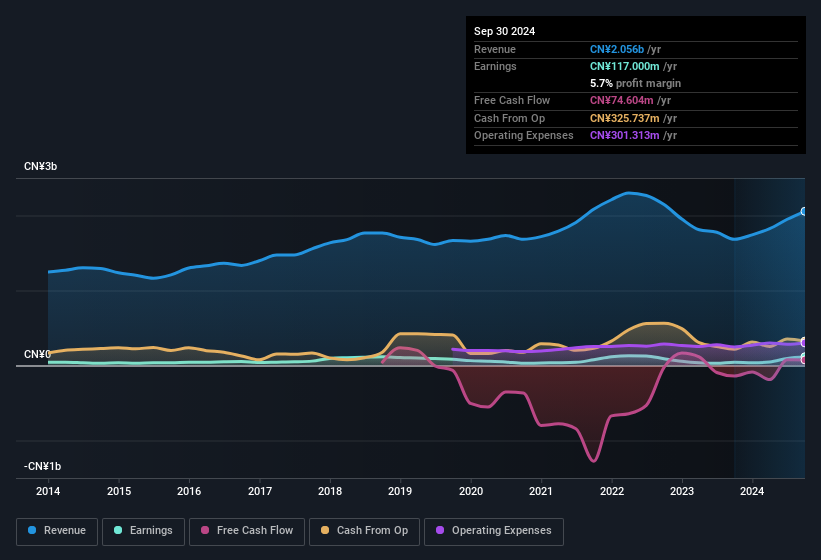Click the 5.7% profit margin text

[635, 83]
